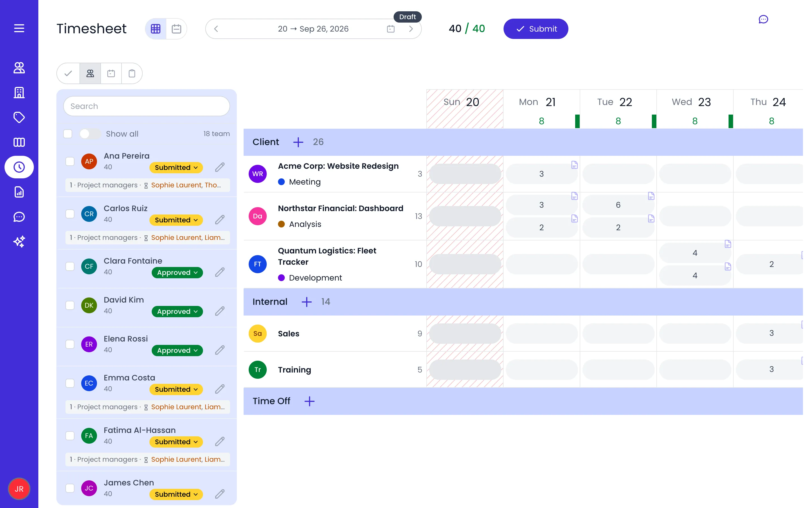Open the building/companies icon in sidebar
The image size is (812, 508).
tap(19, 92)
